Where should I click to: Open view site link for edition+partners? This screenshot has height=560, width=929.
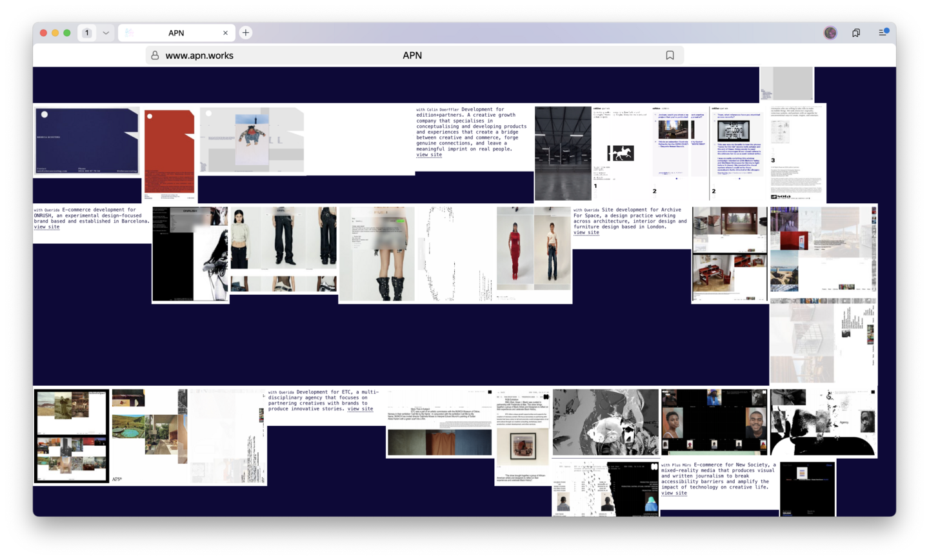coord(429,155)
